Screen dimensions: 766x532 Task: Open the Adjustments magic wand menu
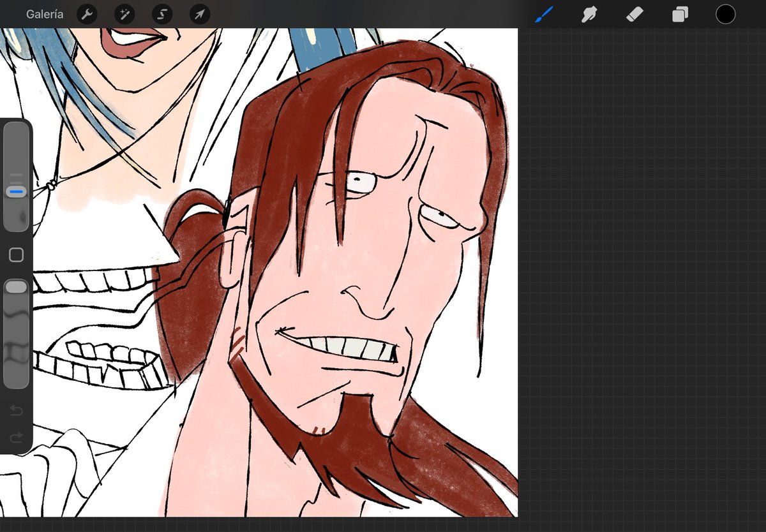124,14
